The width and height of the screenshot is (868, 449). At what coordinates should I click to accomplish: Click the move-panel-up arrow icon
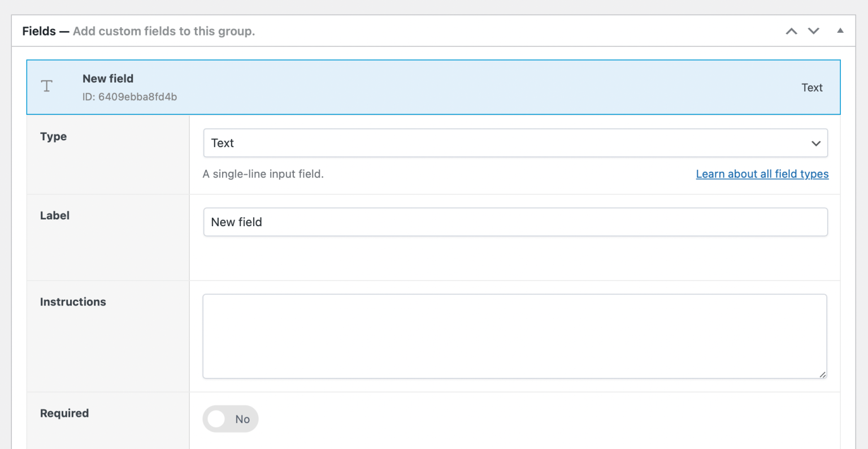(791, 31)
